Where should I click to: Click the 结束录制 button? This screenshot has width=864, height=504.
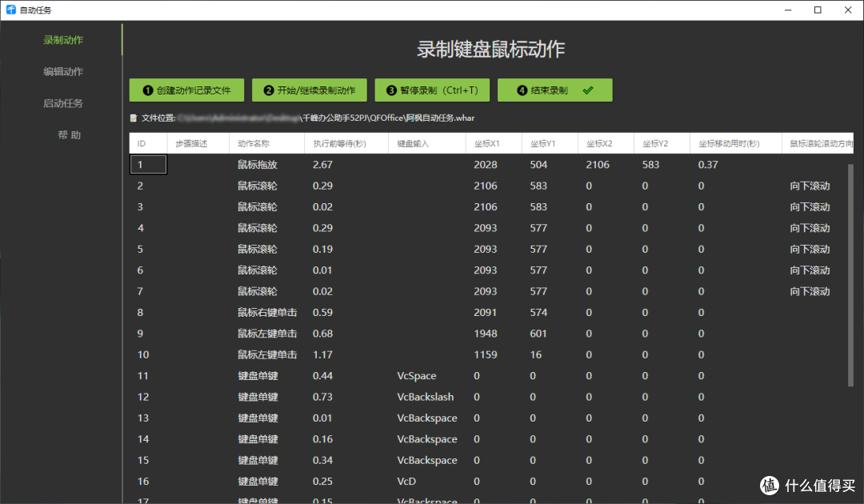tap(555, 90)
